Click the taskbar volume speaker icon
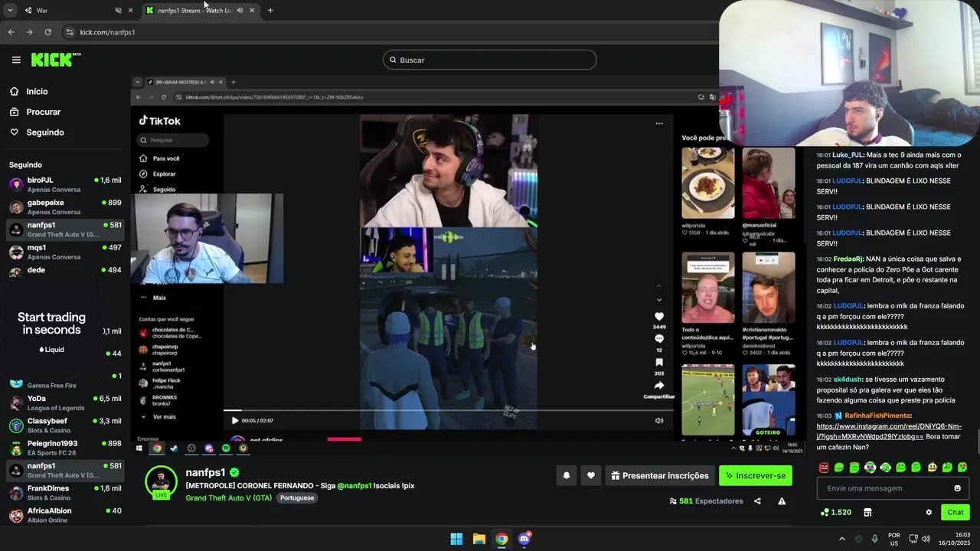 926,539
